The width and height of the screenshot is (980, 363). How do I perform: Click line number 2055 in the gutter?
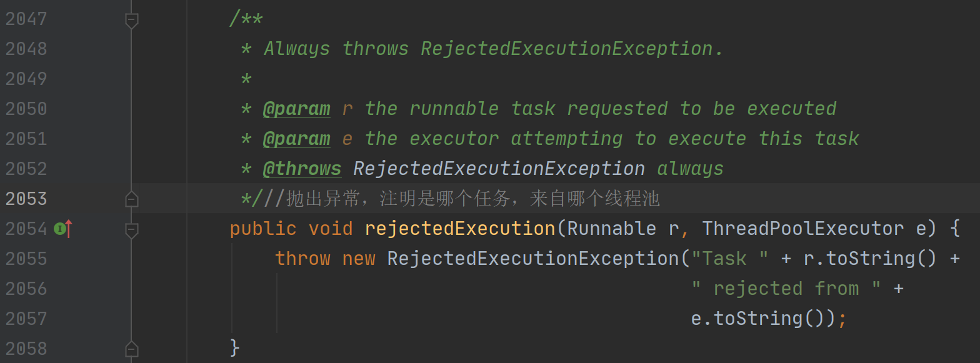(x=26, y=259)
